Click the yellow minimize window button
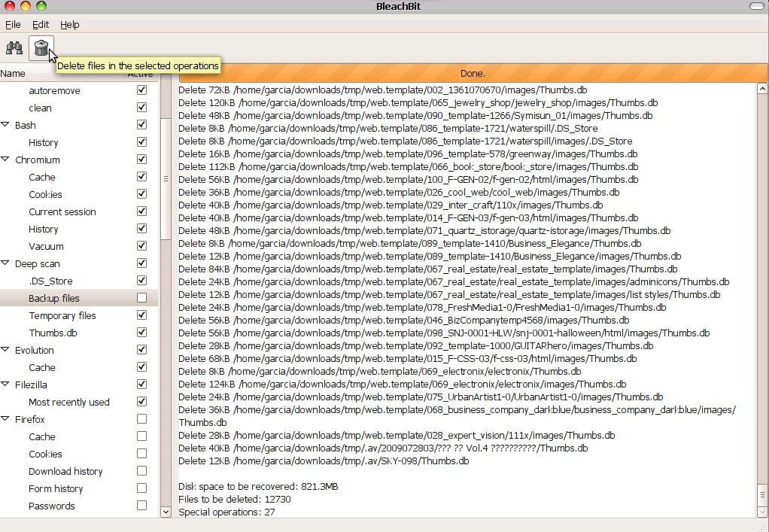Image resolution: width=769 pixels, height=532 pixels. pos(26,6)
